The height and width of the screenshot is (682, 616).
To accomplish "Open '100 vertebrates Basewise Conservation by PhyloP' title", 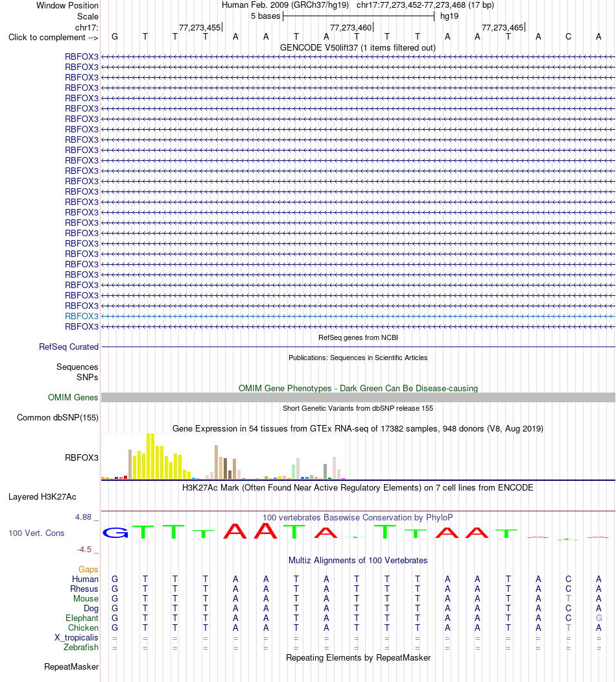I will click(358, 518).
